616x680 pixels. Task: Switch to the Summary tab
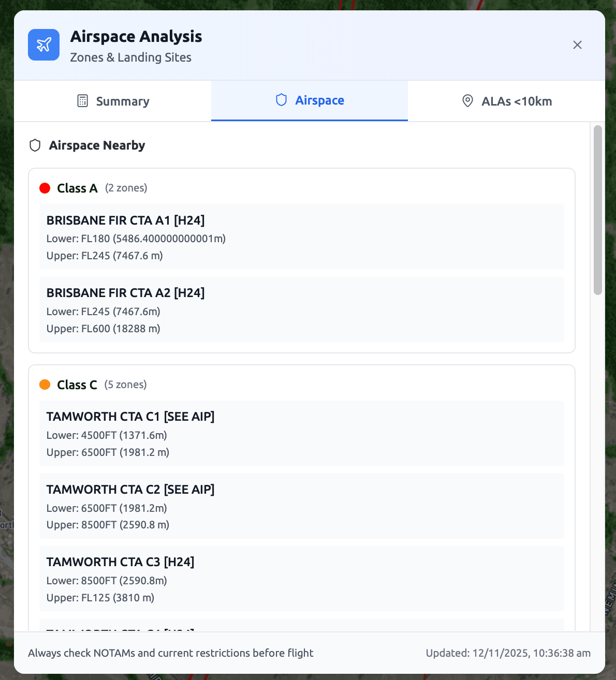(x=113, y=101)
